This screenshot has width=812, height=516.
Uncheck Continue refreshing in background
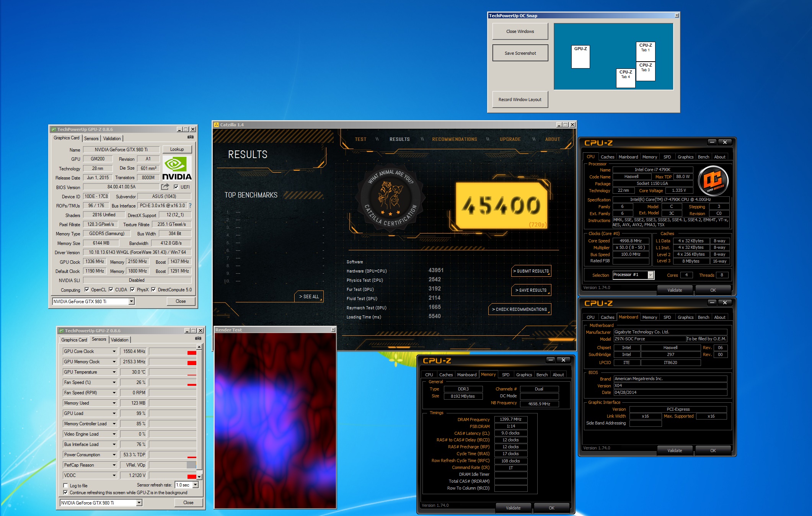tap(65, 492)
